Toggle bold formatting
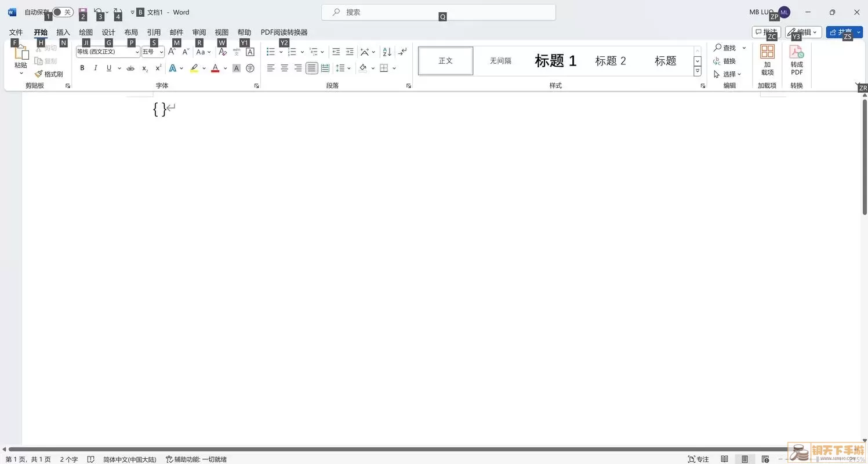 tap(82, 68)
